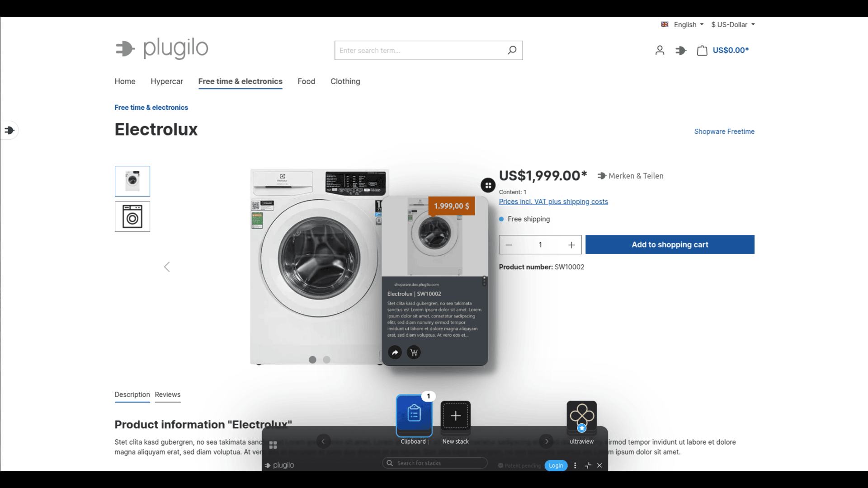Click US$1,999.00 product price
This screenshot has width=868, height=488.
click(x=543, y=175)
